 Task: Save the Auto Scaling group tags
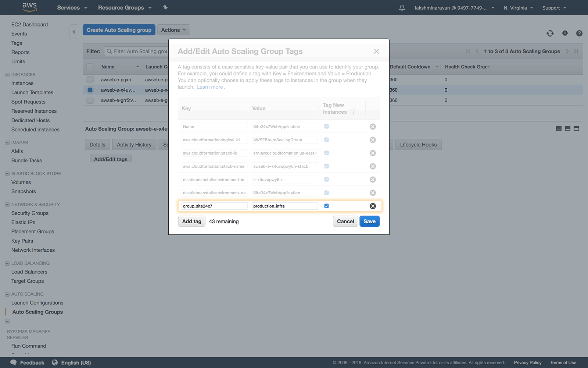pyautogui.click(x=369, y=221)
